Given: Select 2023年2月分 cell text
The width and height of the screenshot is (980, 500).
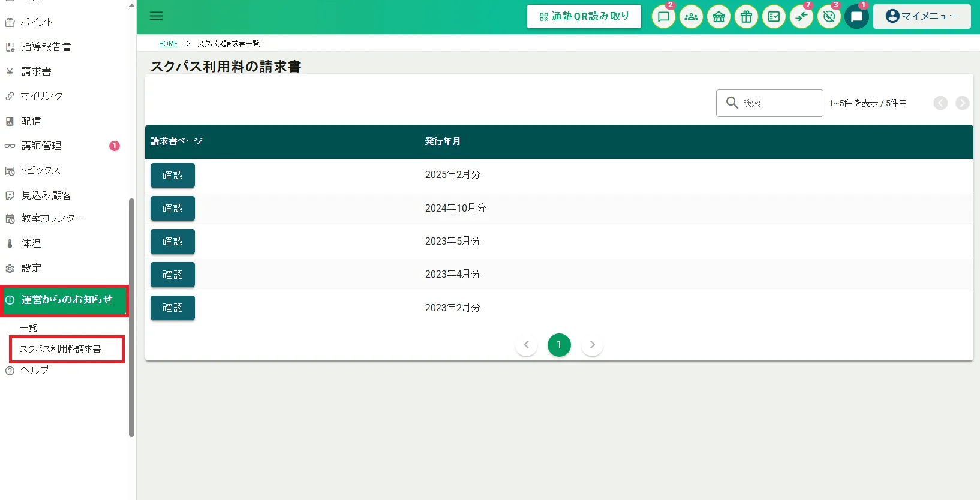Looking at the screenshot, I should pos(453,308).
